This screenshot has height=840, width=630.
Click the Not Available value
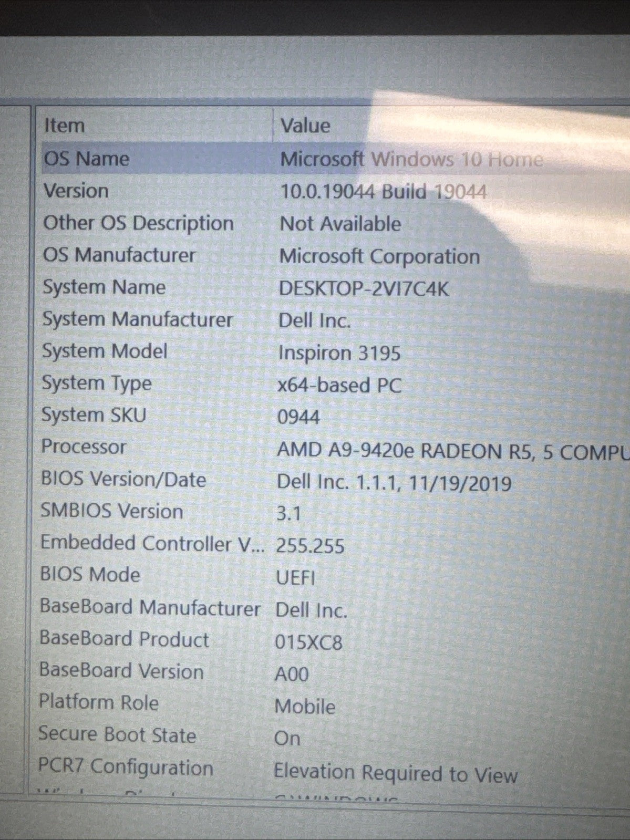340,224
